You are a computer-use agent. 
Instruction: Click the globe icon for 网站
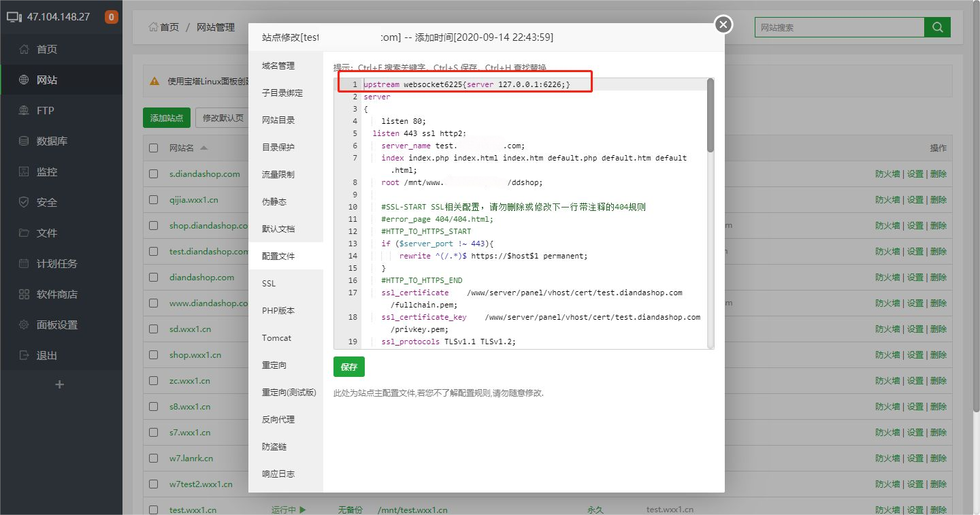tap(24, 80)
